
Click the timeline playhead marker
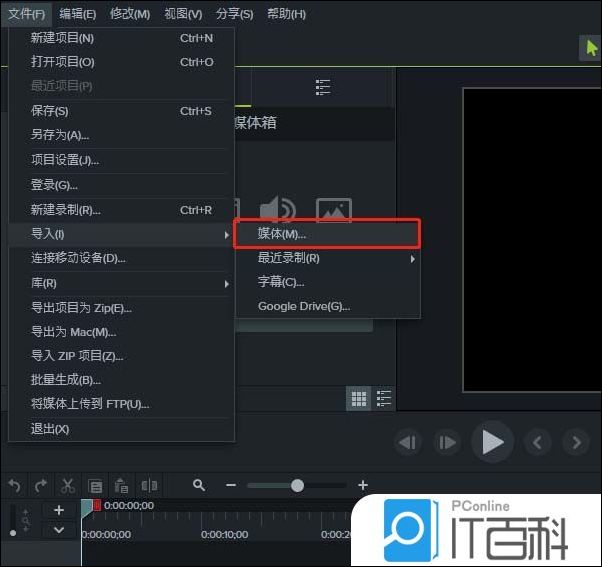86,508
